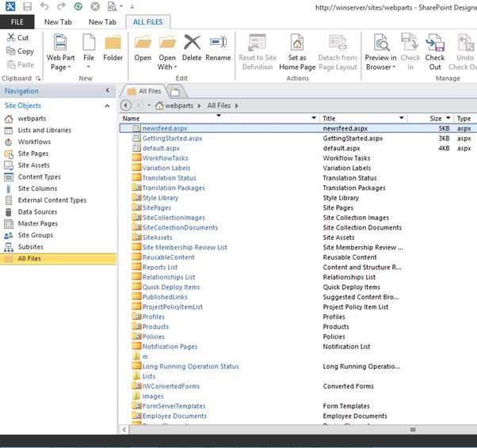
Task: Open the Style Library folder
Action: 160,198
